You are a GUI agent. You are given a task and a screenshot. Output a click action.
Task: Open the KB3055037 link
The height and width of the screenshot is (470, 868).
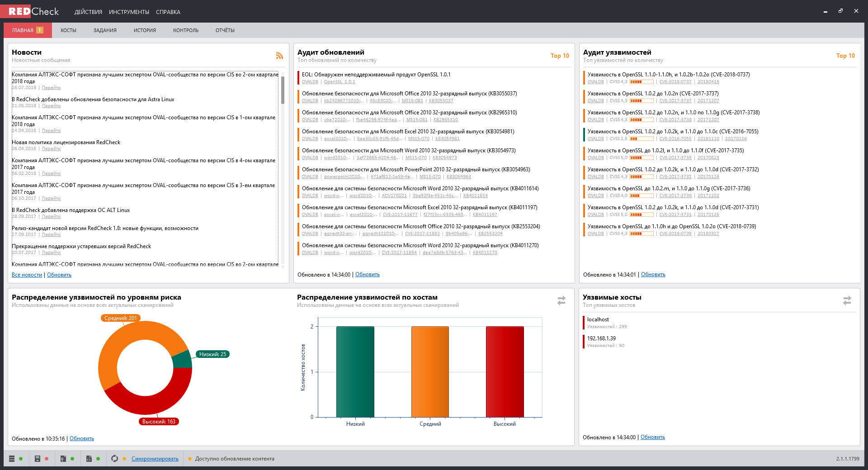coord(441,101)
